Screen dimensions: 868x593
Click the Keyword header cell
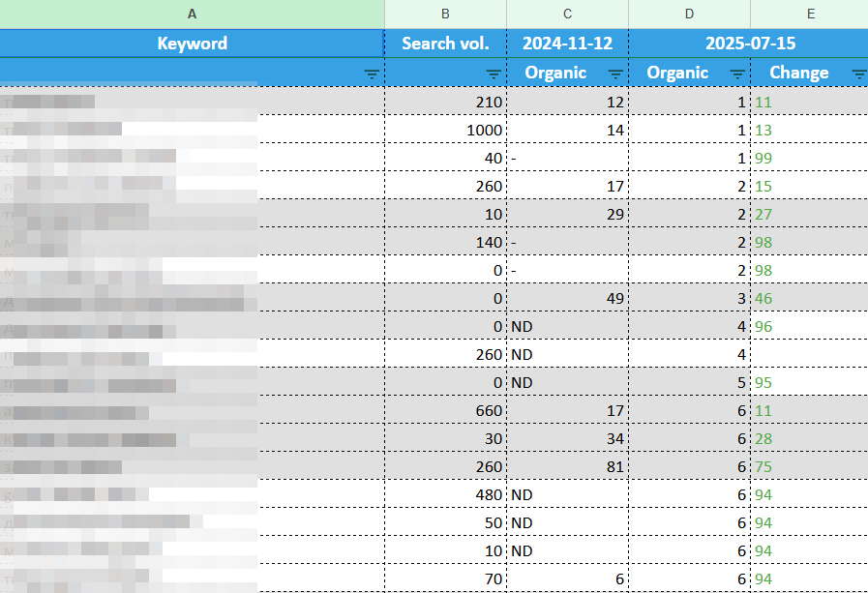(x=192, y=44)
